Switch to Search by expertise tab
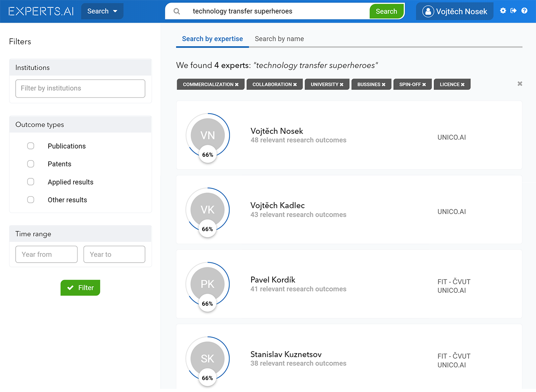 tap(212, 39)
